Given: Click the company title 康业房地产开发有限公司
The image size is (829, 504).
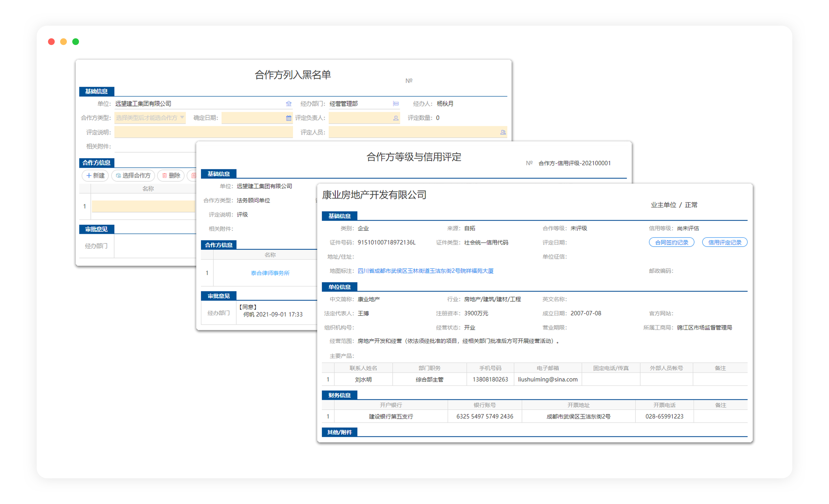Looking at the screenshot, I should point(374,194).
